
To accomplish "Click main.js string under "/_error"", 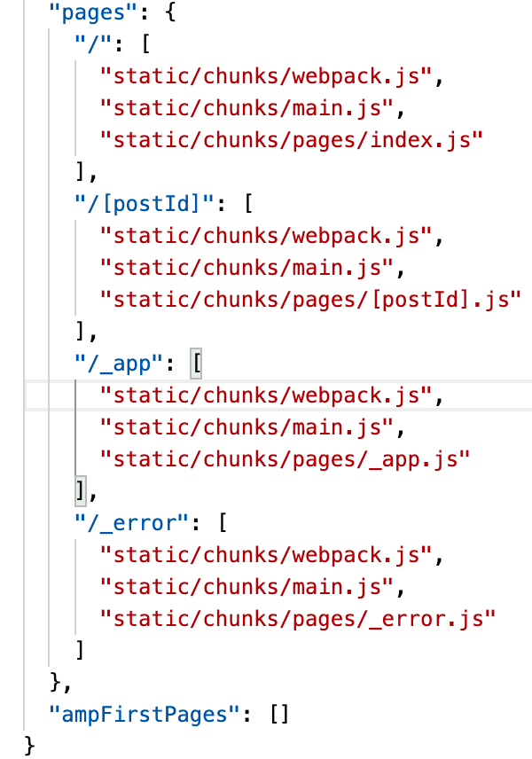I will 246,587.
